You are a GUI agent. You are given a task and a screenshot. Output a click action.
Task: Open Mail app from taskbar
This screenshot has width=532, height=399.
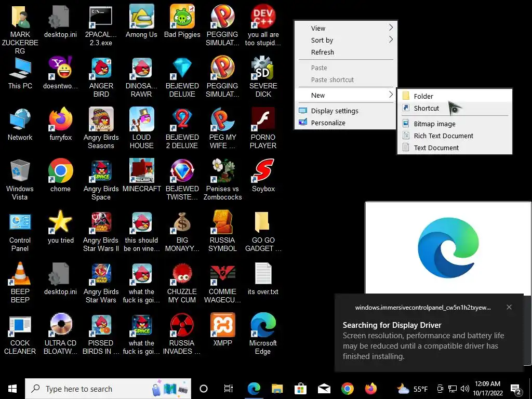coord(324,389)
